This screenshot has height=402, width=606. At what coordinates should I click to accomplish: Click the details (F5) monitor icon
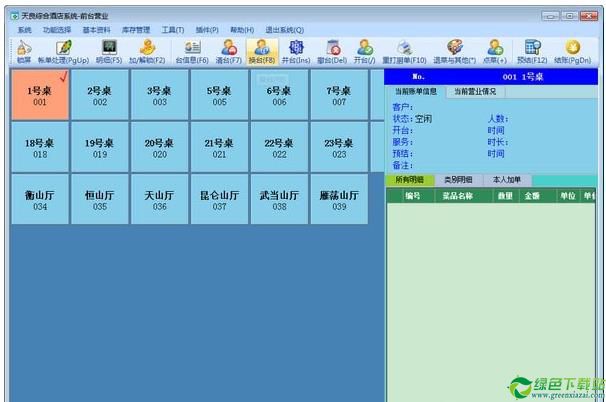pos(109,48)
